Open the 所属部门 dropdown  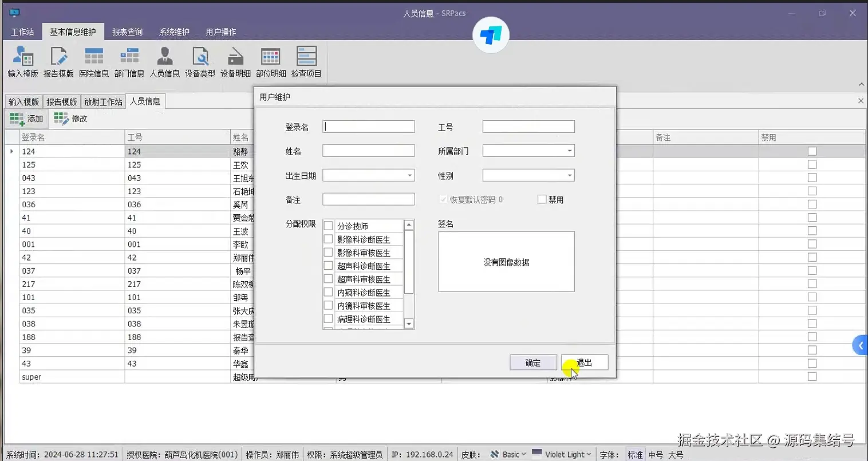pyautogui.click(x=570, y=151)
